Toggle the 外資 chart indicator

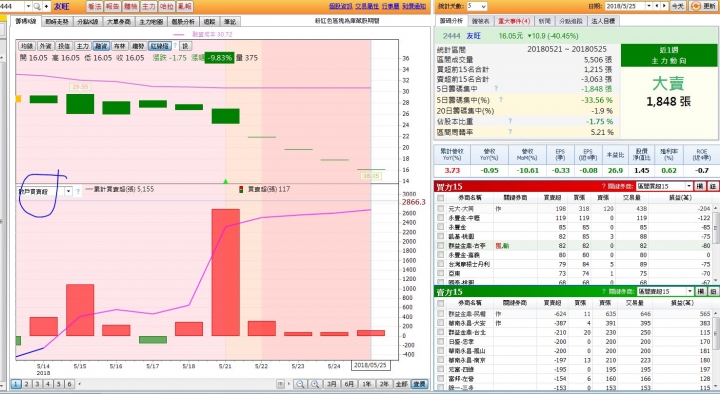coord(45,46)
